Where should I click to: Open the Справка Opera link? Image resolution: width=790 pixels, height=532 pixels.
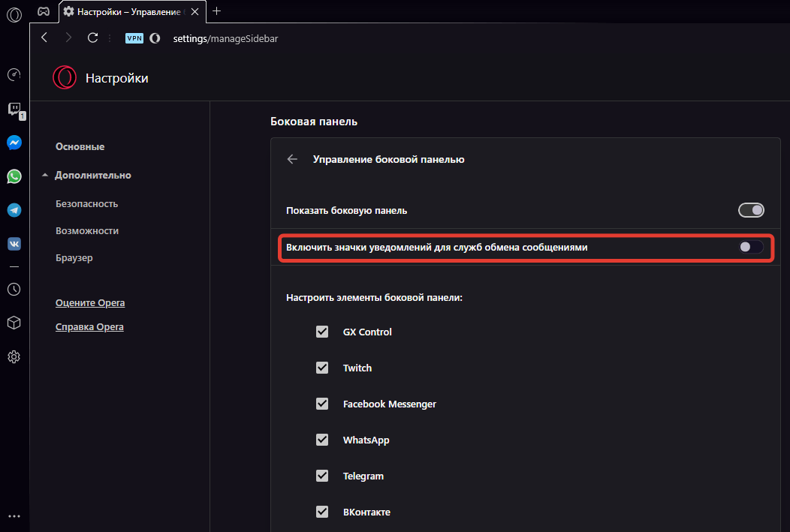[89, 327]
